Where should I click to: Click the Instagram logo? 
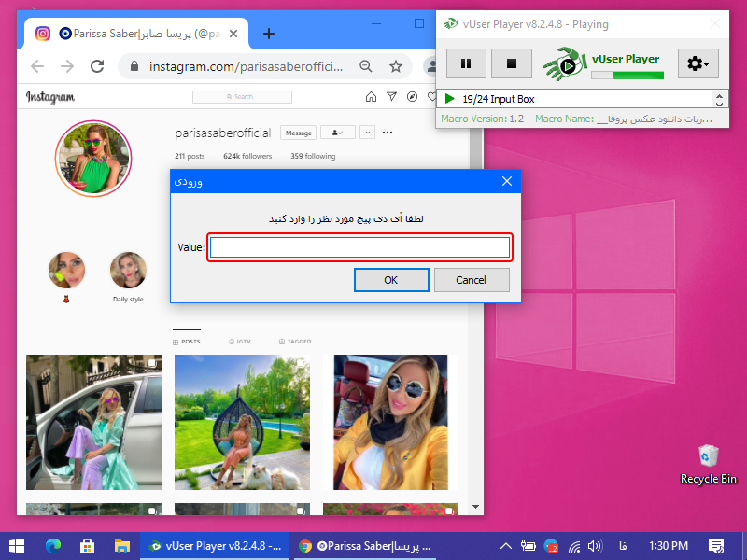(x=50, y=97)
